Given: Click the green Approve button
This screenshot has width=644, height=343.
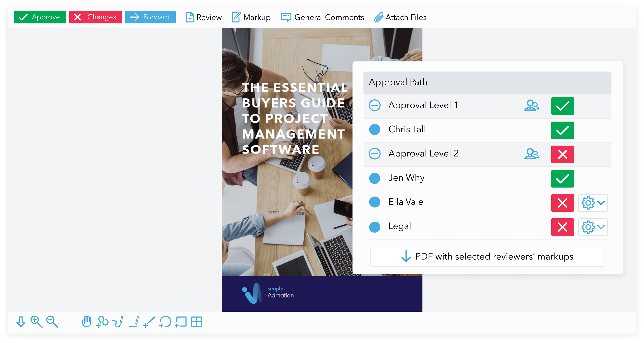Looking at the screenshot, I should click(40, 17).
